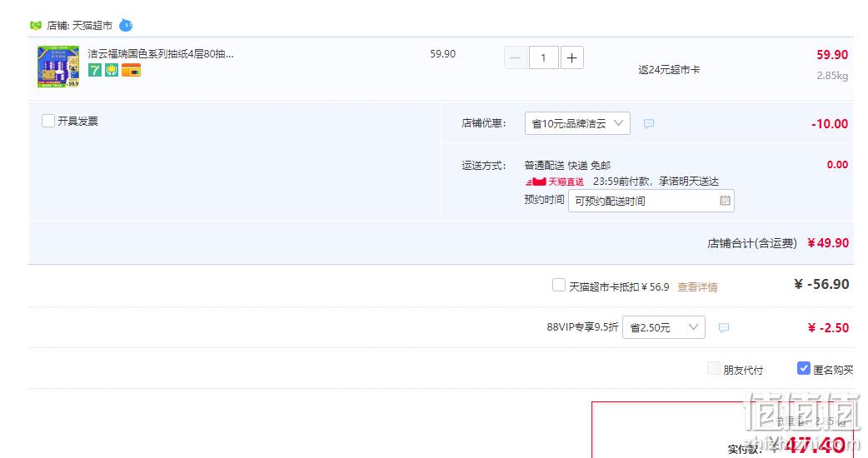The image size is (868, 458).
Task: Click the store subtotal ¥49.90 amount
Action: click(827, 243)
